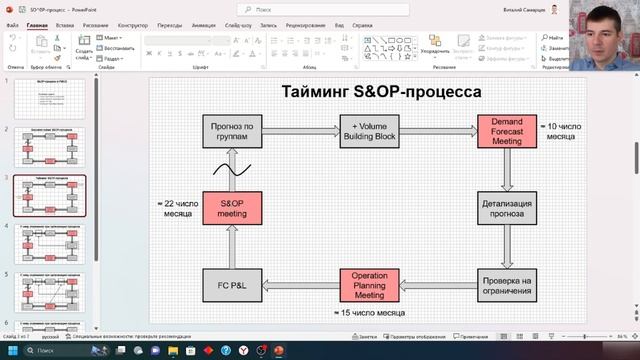This screenshot has width=640, height=360.
Task: Open the Макет layout dropdown
Action: click(x=109, y=38)
